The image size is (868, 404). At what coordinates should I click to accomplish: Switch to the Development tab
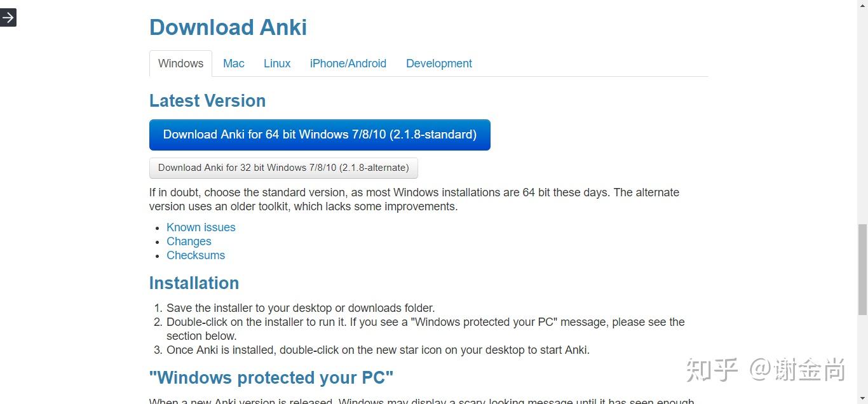pyautogui.click(x=438, y=64)
